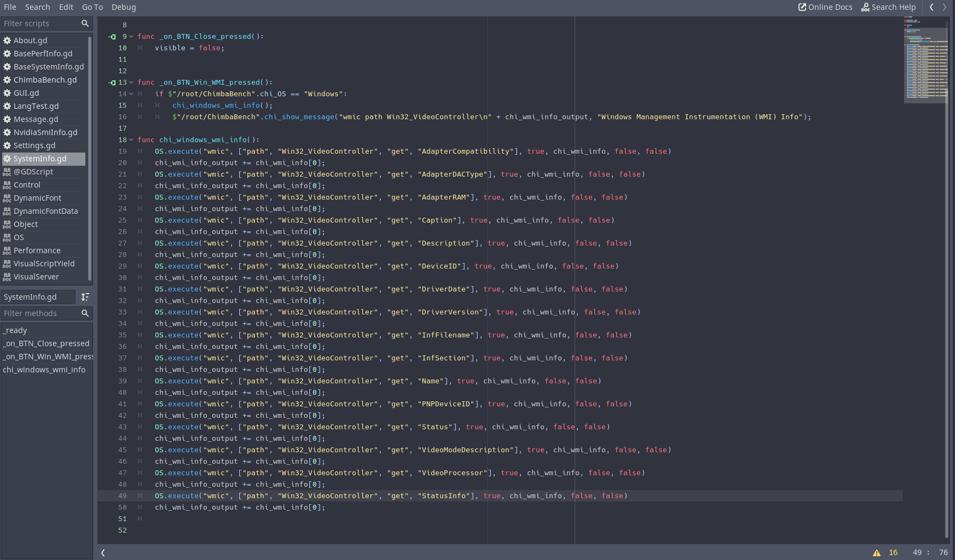This screenshot has height=560, width=955.
Task: Collapse the if block at line 14
Action: click(x=131, y=94)
